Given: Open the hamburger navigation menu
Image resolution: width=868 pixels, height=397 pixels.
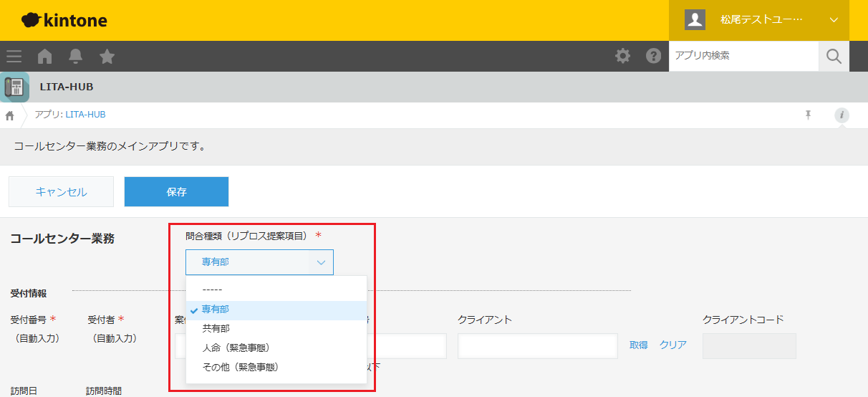Looking at the screenshot, I should [14, 57].
